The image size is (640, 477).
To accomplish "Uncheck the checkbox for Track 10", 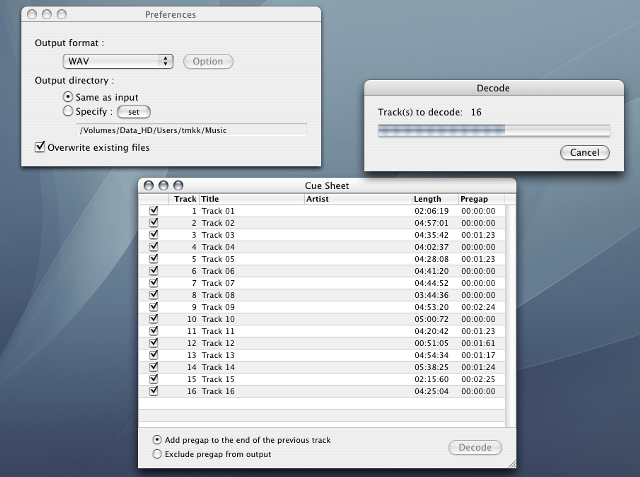I will tap(153, 319).
